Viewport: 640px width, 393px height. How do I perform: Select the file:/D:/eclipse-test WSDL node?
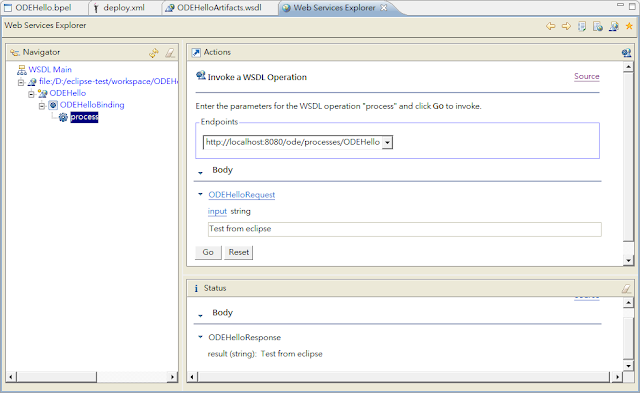point(108,82)
